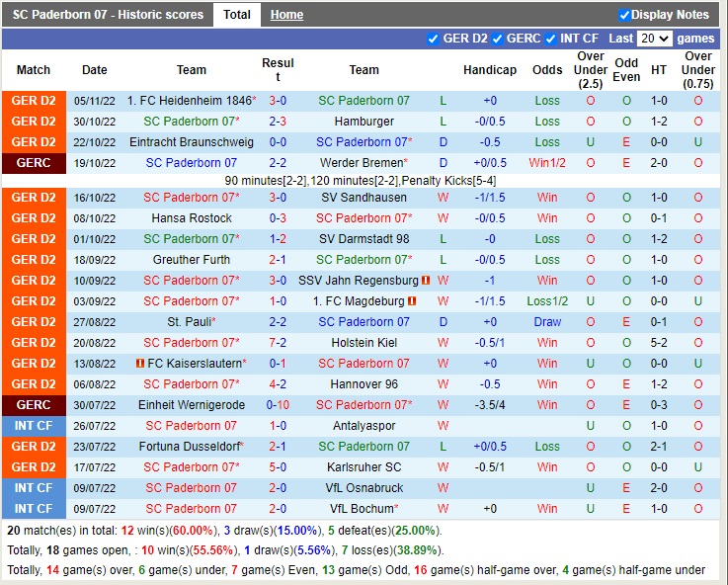The width and height of the screenshot is (728, 585).
Task: Select INT CF label on 26/07/22 row
Action: point(34,426)
